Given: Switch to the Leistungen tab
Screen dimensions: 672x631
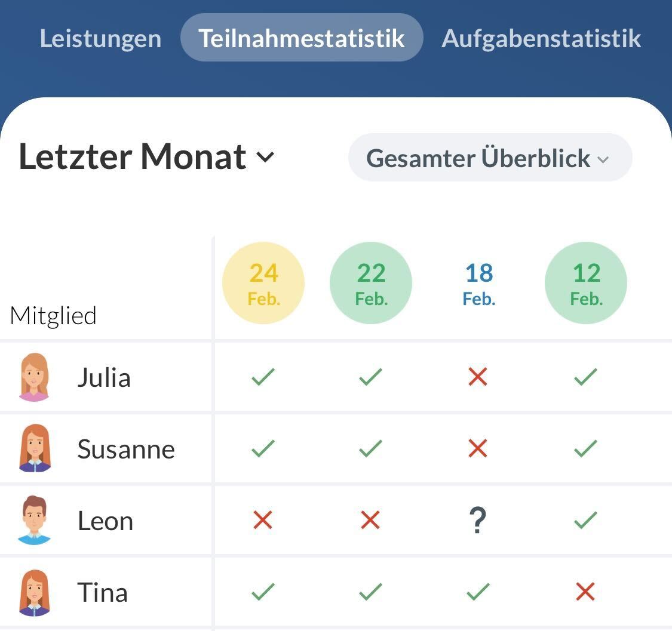Looking at the screenshot, I should [100, 38].
